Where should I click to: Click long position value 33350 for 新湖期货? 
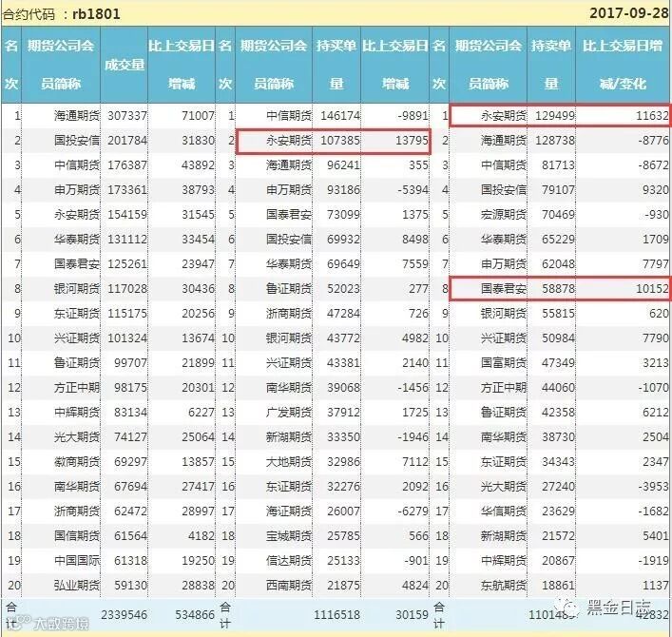tap(344, 437)
